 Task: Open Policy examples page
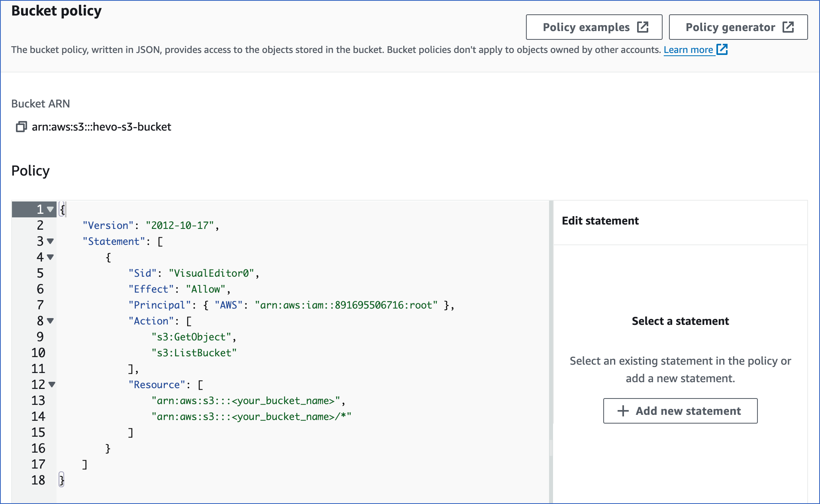[594, 27]
